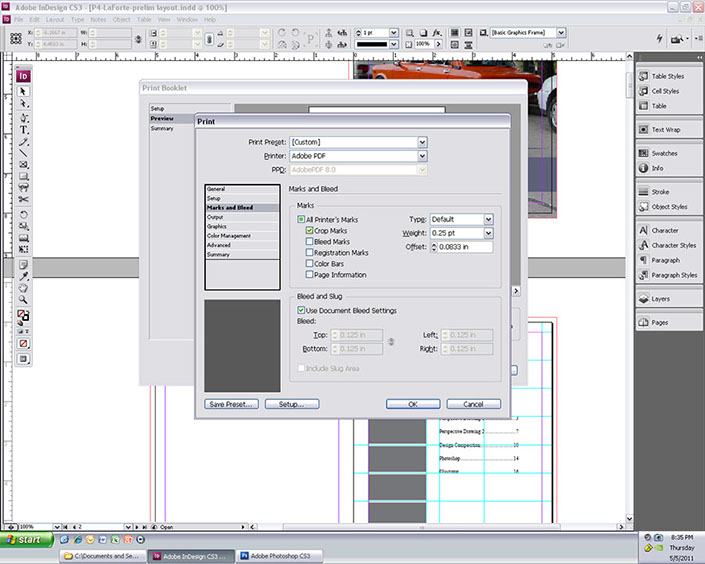The height and width of the screenshot is (564, 705).
Task: Enable the Color Bars checkbox
Action: point(309,264)
